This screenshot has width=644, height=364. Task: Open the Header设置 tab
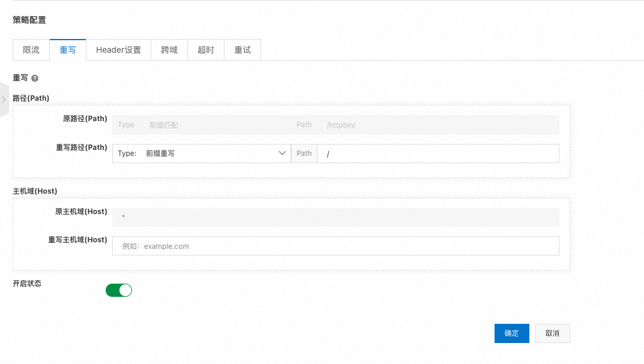[118, 50]
